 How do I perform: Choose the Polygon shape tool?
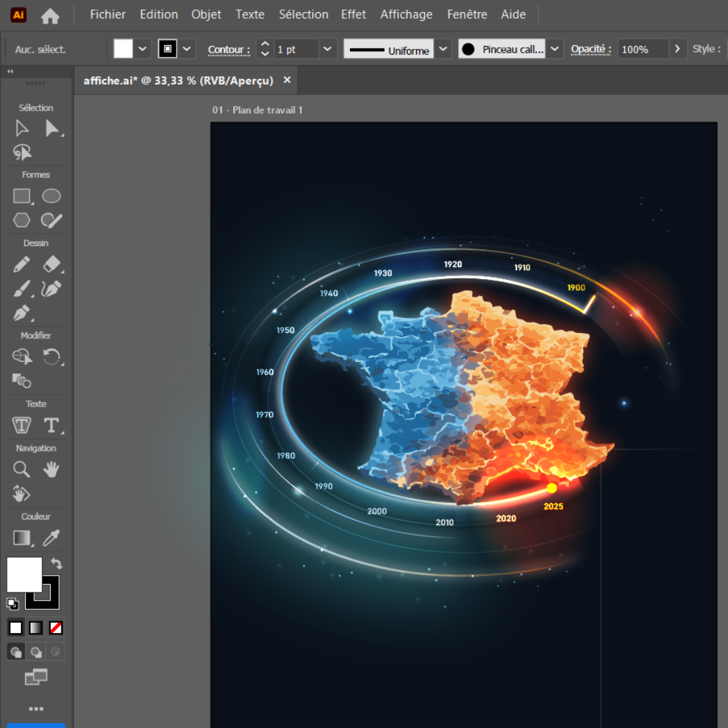(x=22, y=220)
